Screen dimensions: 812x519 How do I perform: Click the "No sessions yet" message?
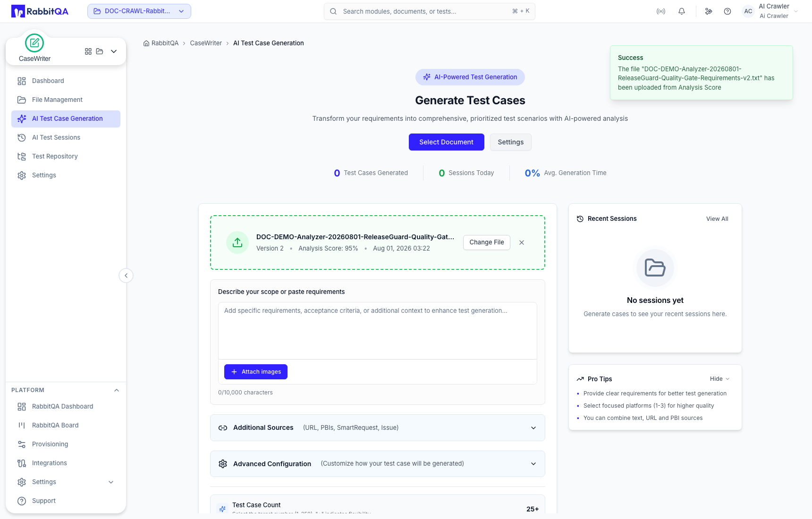[x=655, y=301]
